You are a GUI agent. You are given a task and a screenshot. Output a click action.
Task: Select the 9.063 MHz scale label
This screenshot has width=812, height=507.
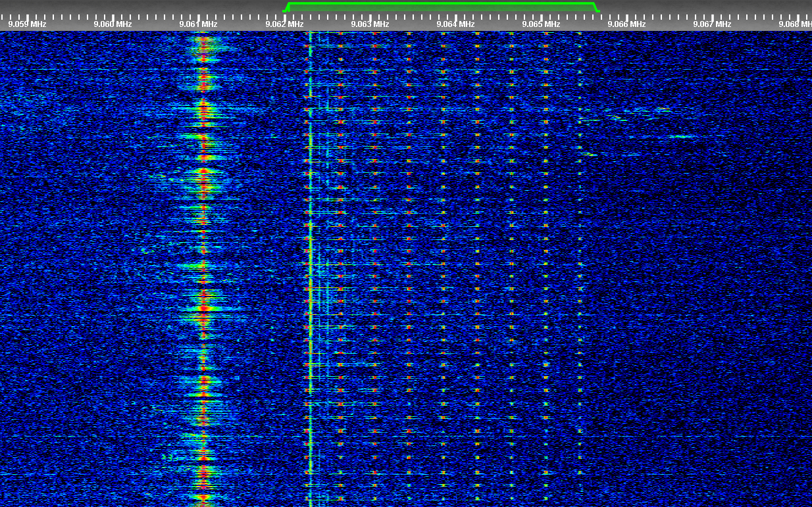[x=370, y=24]
